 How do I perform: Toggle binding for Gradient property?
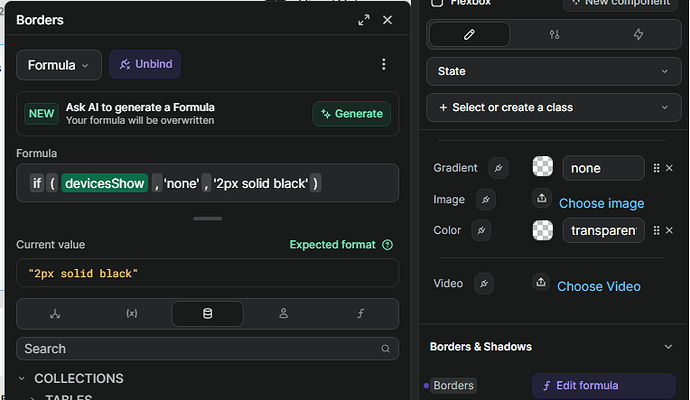point(499,168)
